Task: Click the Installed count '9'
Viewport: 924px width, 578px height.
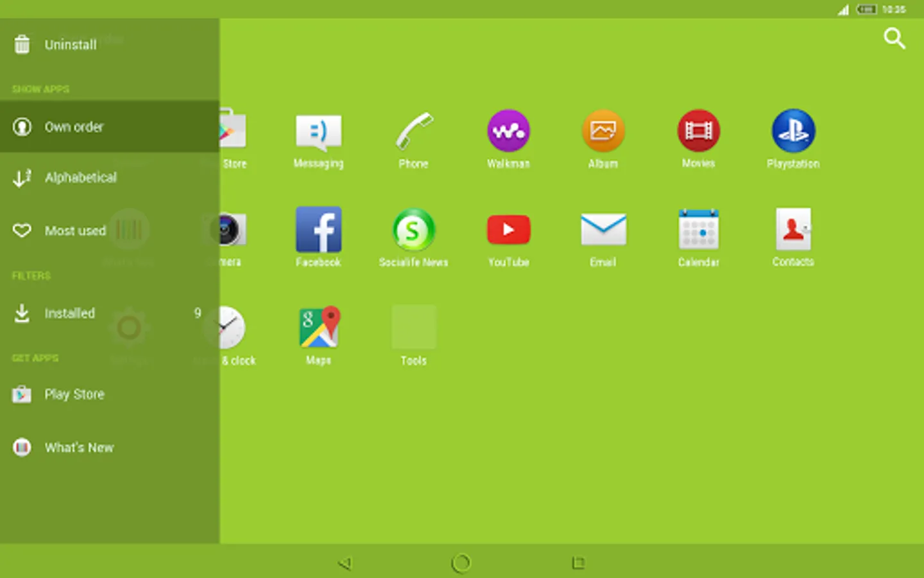Action: click(198, 313)
